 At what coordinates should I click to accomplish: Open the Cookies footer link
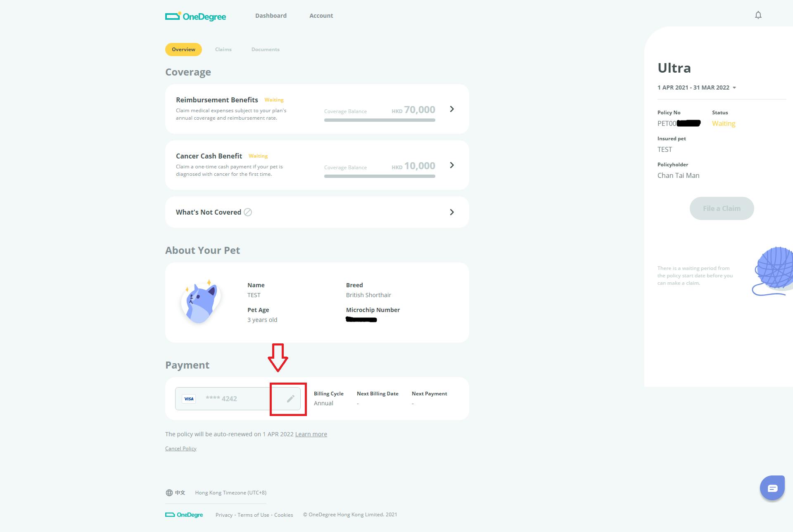point(284,515)
